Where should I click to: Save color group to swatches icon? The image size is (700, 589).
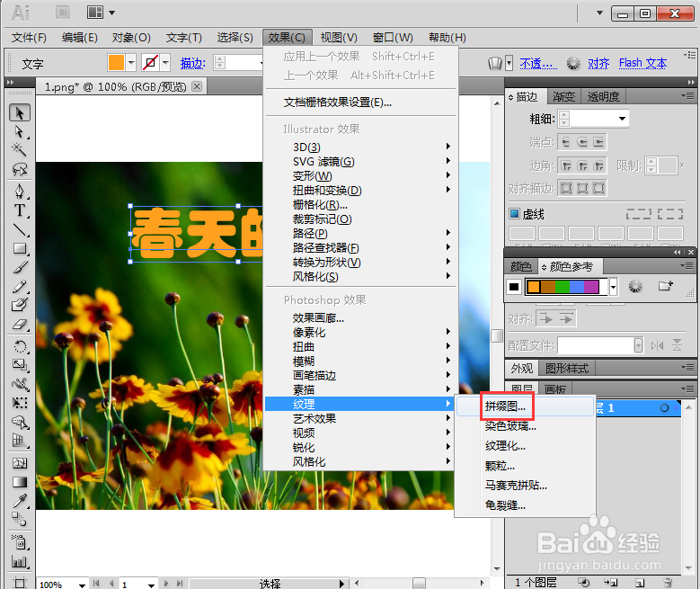[665, 286]
